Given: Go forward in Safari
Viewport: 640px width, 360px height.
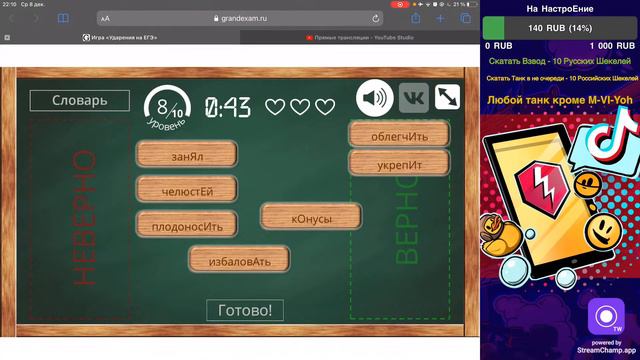Looking at the screenshot, I should 36,18.
